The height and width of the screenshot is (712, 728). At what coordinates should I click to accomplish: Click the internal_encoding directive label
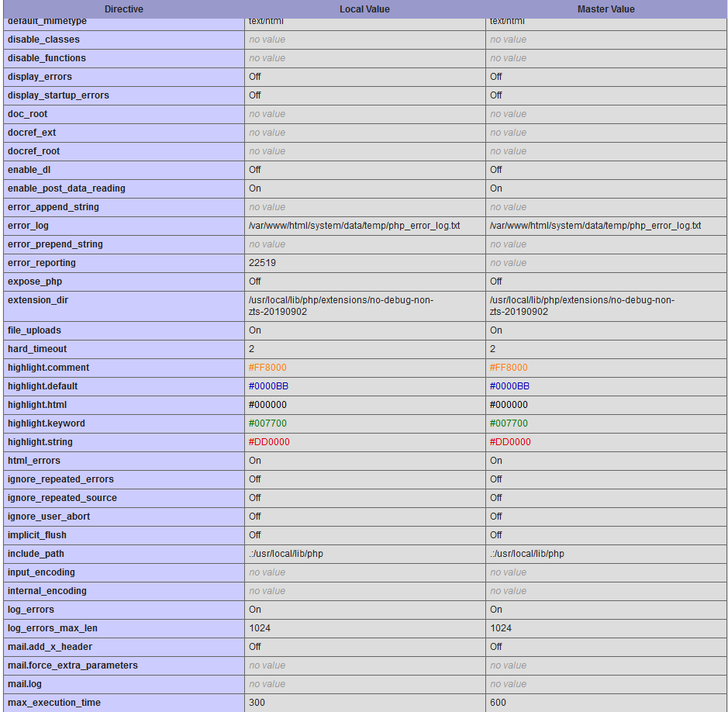pyautogui.click(x=47, y=591)
